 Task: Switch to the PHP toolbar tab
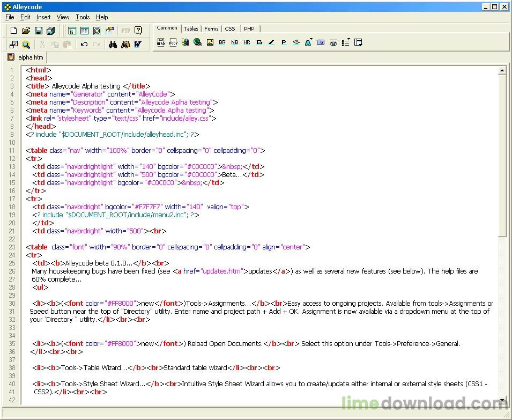(x=249, y=29)
